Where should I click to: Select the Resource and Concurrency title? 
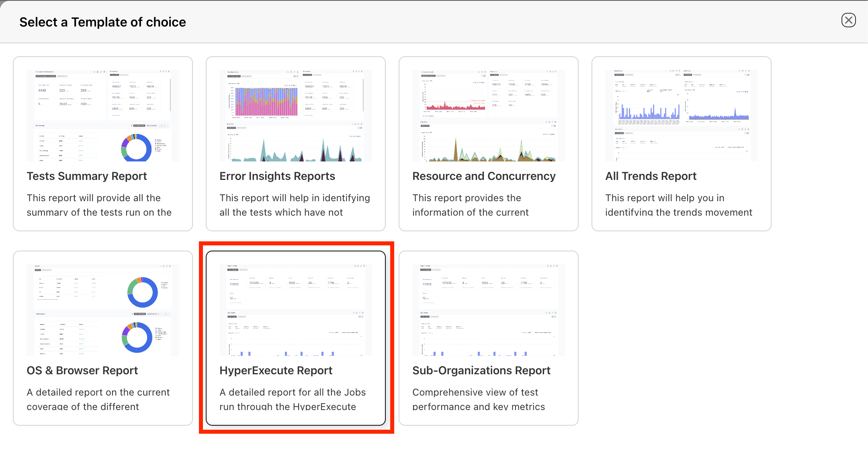[x=484, y=176]
